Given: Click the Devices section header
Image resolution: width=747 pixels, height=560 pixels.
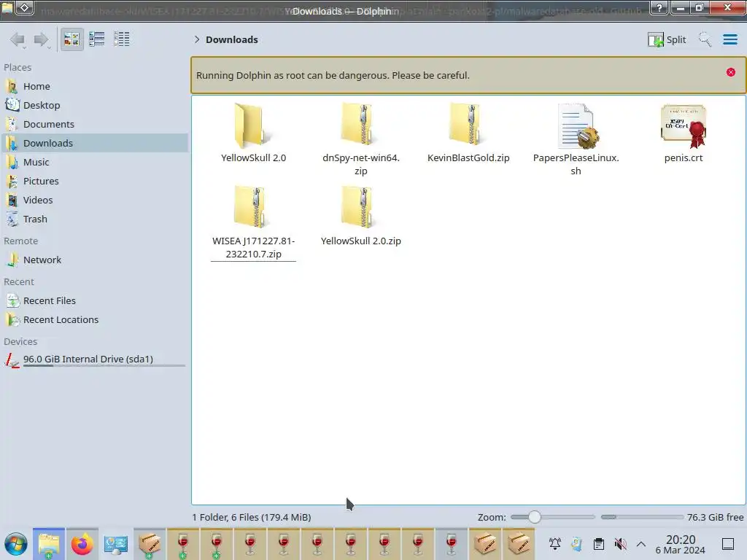Looking at the screenshot, I should (20, 342).
